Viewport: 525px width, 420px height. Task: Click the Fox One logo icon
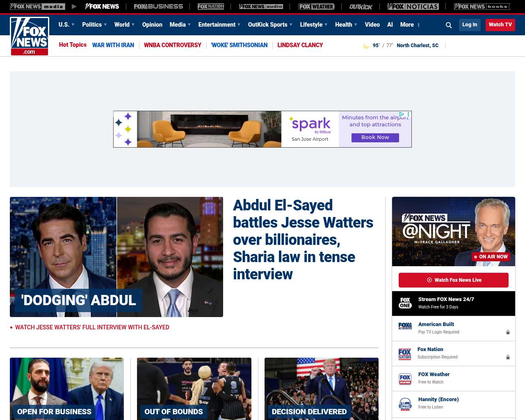[x=405, y=303]
